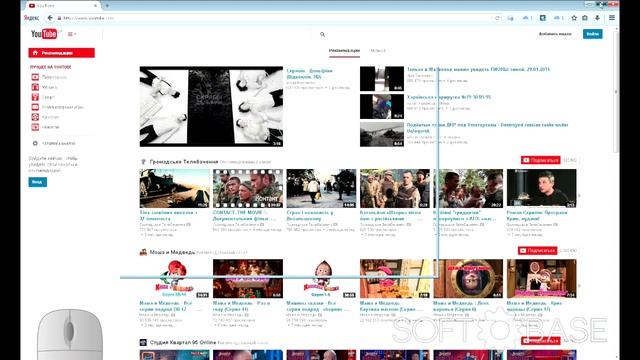Switch to the Рекомендации tab
The height and width of the screenshot is (360, 640).
[344, 51]
